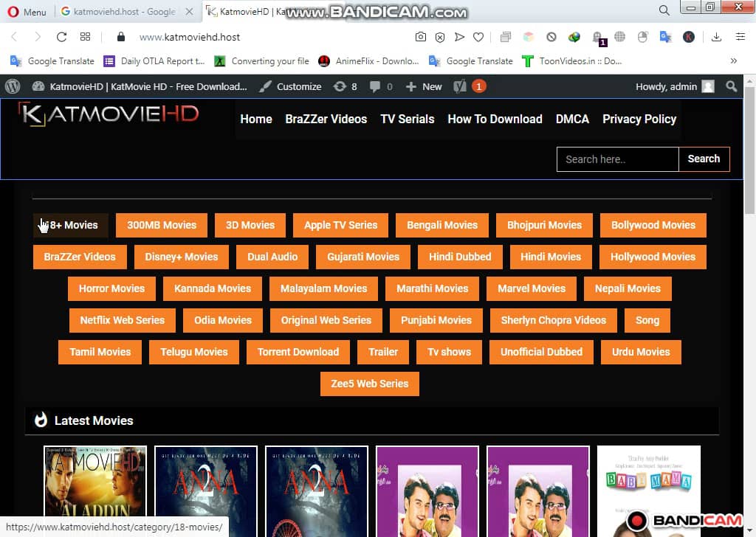Click the WordPress logo in admin bar
The image size is (756, 537).
13,87
